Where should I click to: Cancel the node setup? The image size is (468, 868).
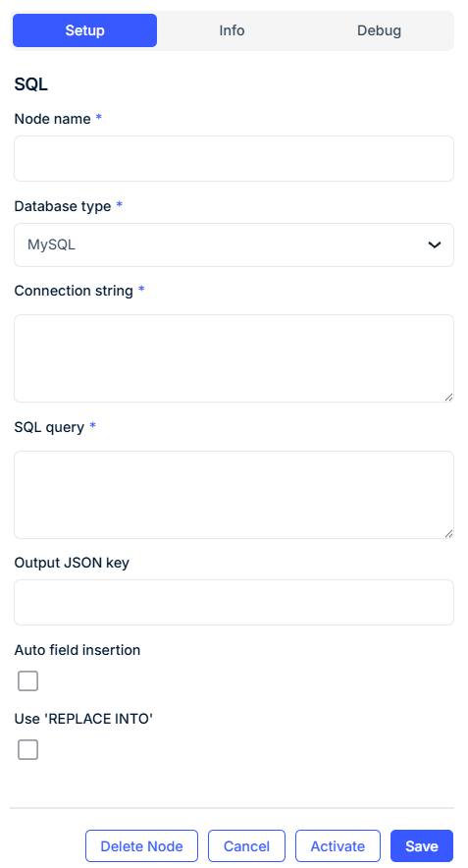(246, 845)
